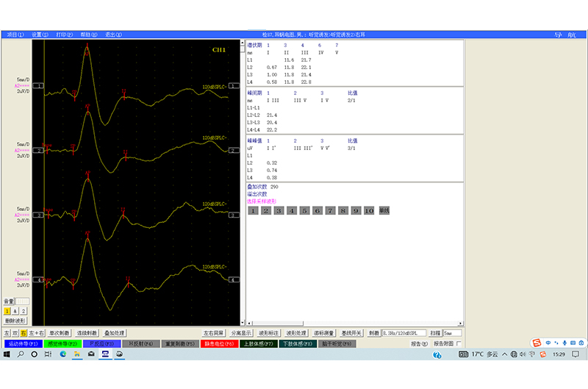This screenshot has height=389, width=588.
Task: Select waveform sample number 7
Action: click(330, 210)
